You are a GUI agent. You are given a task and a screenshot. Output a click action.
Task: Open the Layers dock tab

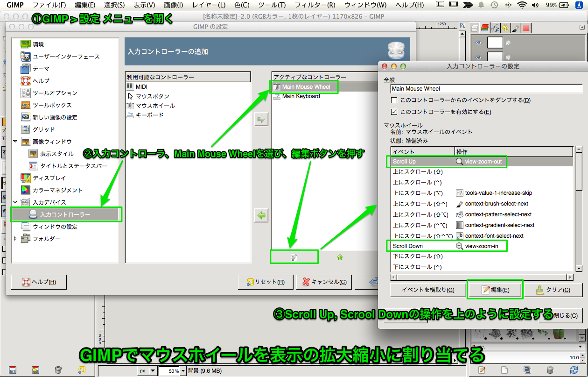click(476, 28)
